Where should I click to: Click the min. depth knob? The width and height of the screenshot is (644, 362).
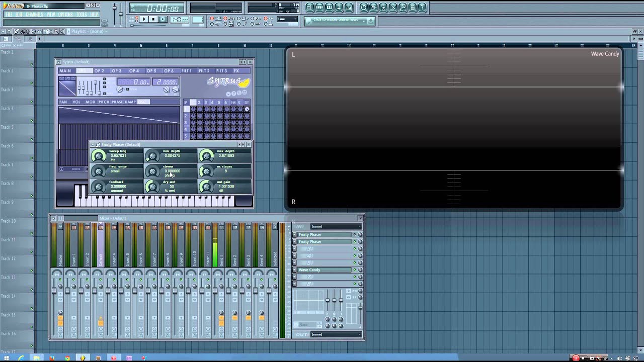point(152,155)
